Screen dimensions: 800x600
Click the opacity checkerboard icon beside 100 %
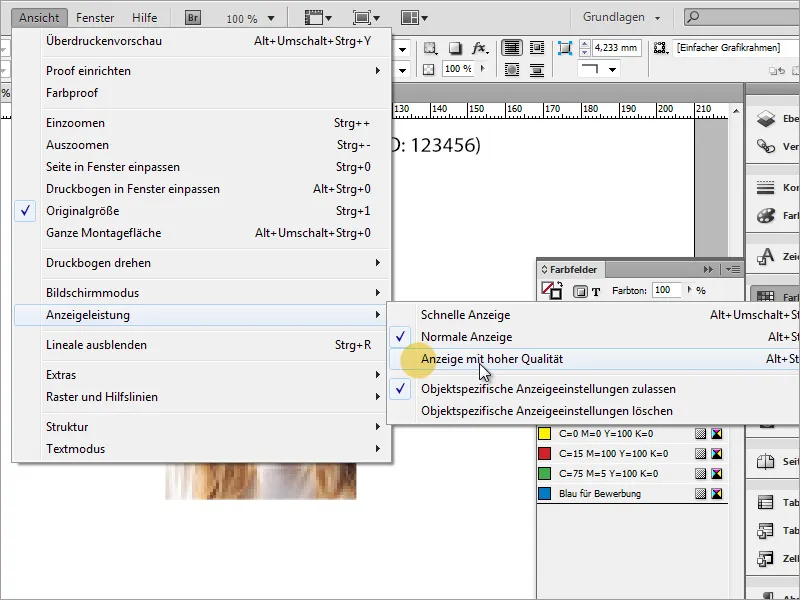tap(429, 69)
